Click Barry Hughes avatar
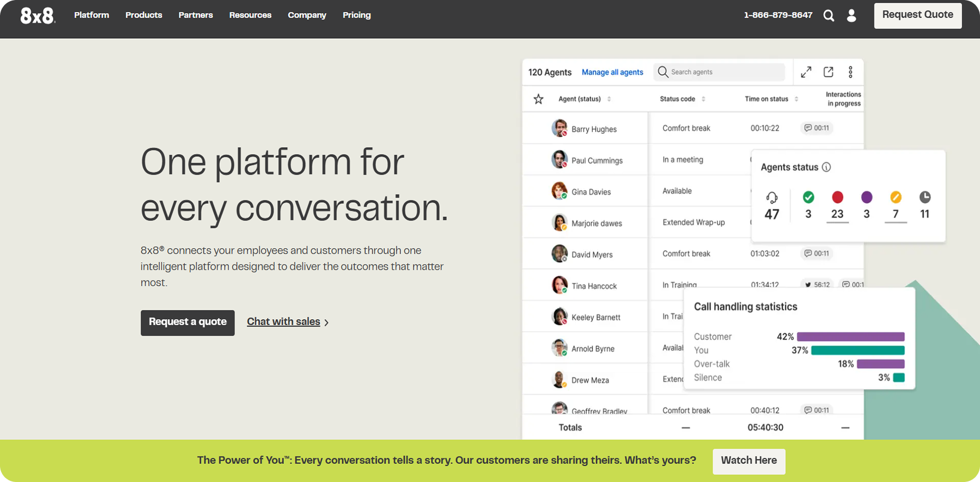 [559, 128]
